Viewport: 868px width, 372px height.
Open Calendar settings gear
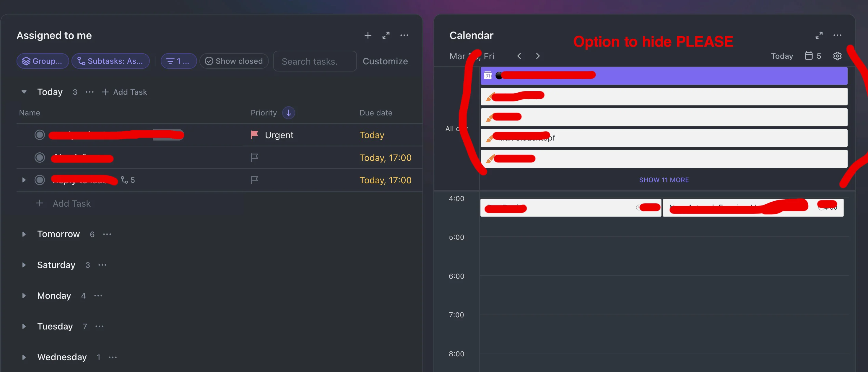coord(837,56)
